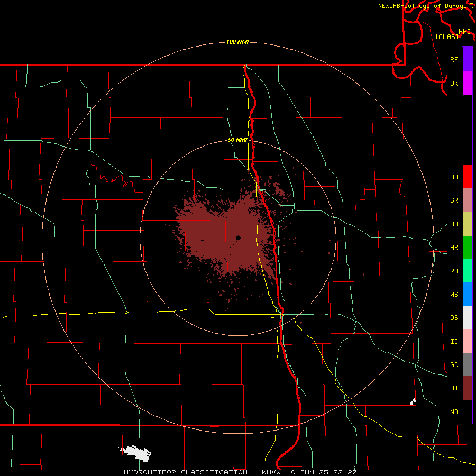
Task: Click the "UK" legend label
Action: [454, 83]
